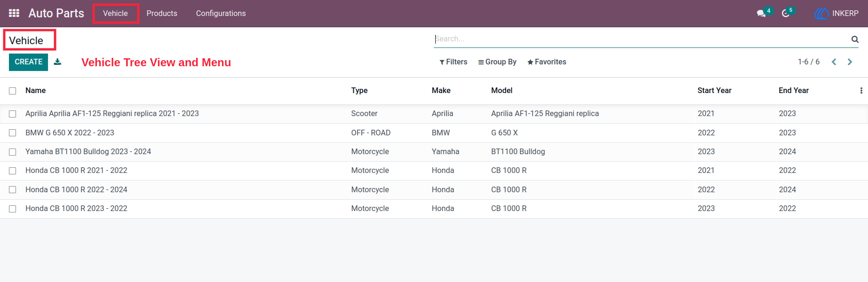Sort by the Model column header
This screenshot has height=282, width=868.
pos(502,91)
